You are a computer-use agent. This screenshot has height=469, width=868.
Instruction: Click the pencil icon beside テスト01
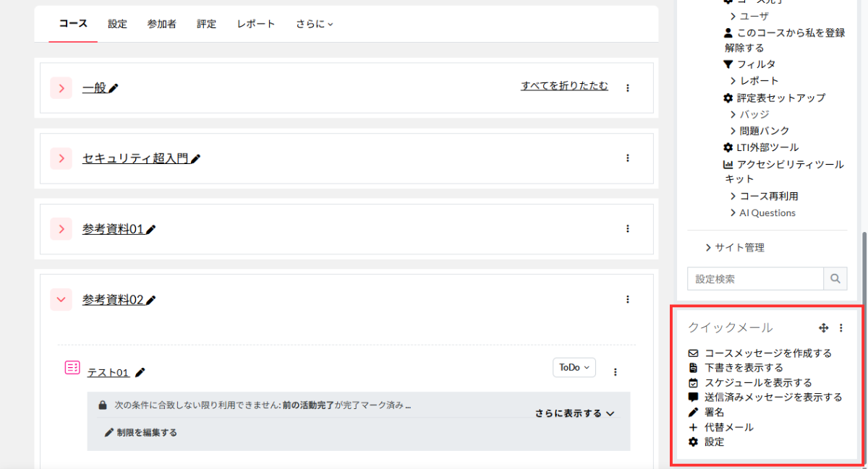140,372
